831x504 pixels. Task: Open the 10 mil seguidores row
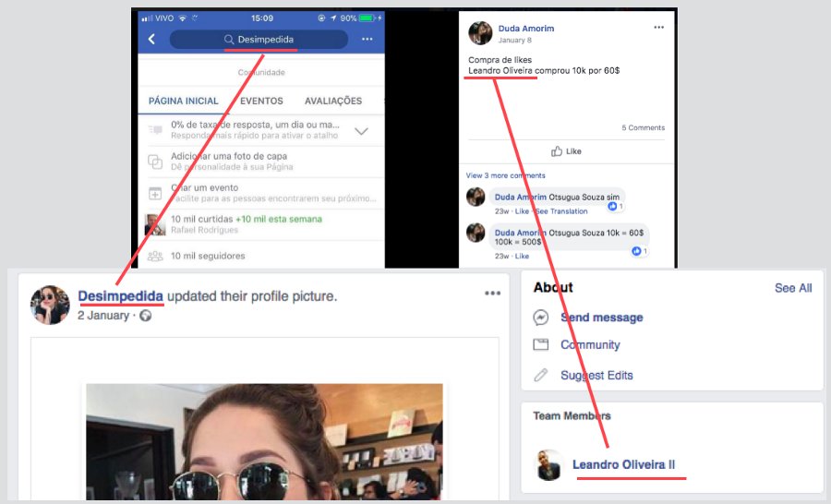(x=260, y=256)
